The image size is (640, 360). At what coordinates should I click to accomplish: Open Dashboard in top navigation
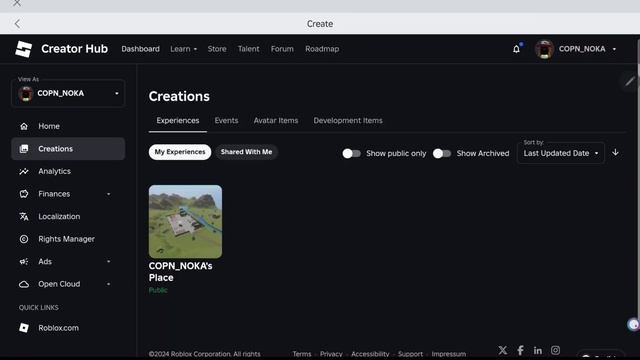(x=140, y=49)
